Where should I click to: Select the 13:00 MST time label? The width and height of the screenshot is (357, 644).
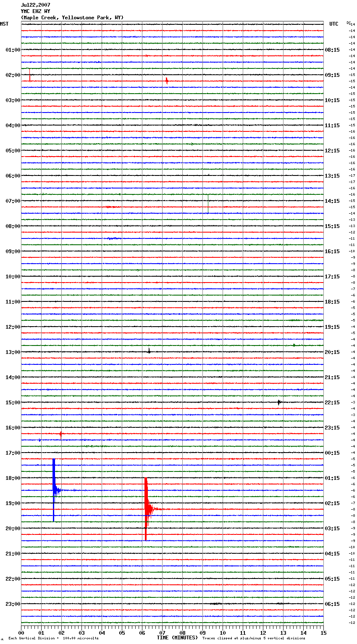(13, 352)
